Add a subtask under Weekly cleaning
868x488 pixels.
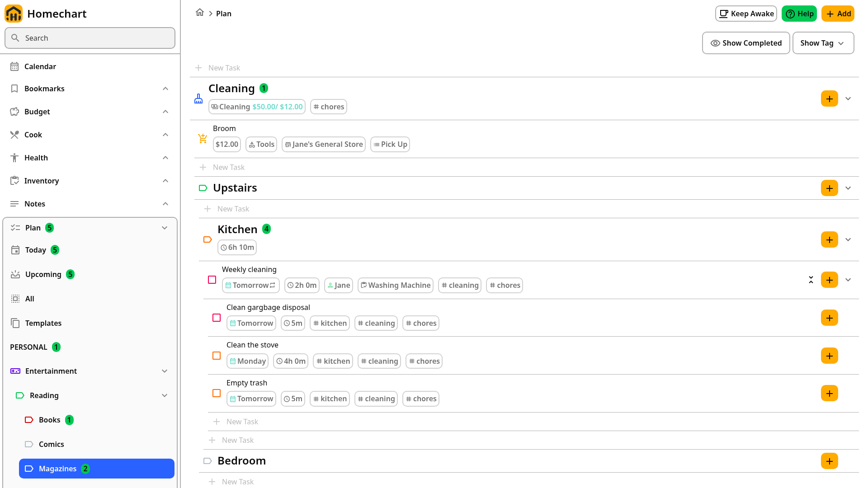[x=829, y=280]
